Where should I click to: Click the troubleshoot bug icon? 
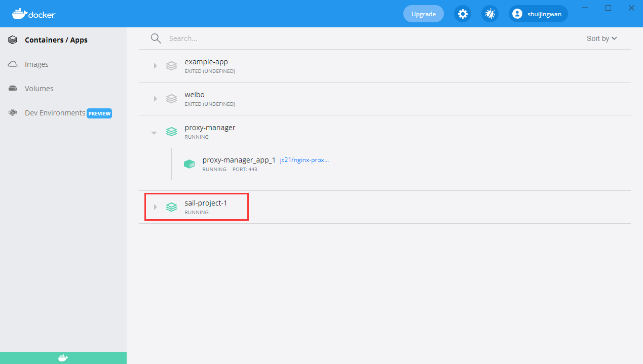tap(489, 14)
